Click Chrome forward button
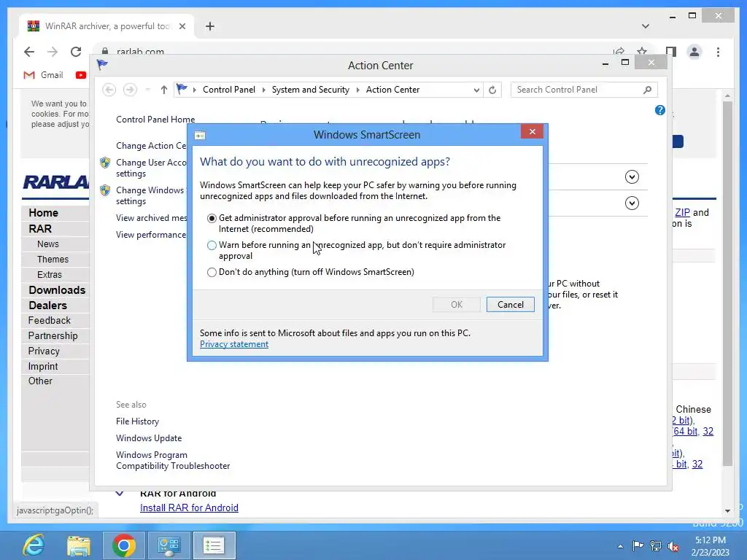Screen dimensions: 747x560 click(x=53, y=52)
